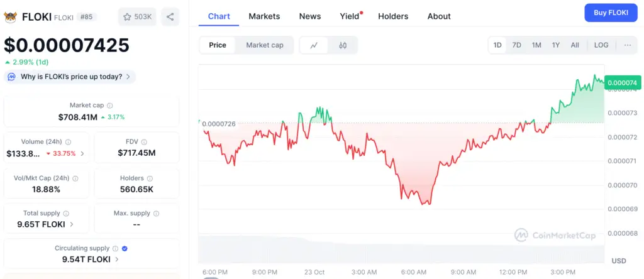Screen dimensions: 644x279
Task: Select the line chart icon
Action: coord(314,45)
